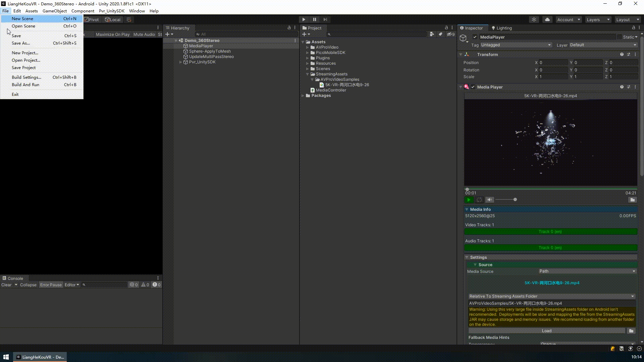
Task: Click the Step frame button
Action: pos(325,19)
